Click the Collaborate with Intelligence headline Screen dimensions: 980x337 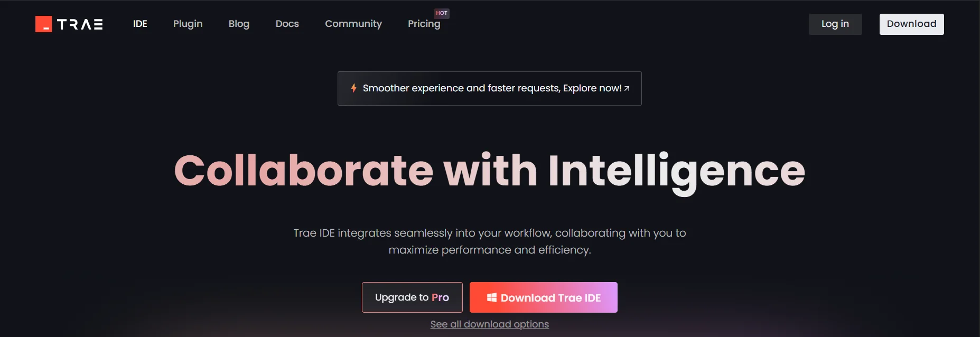(x=489, y=169)
